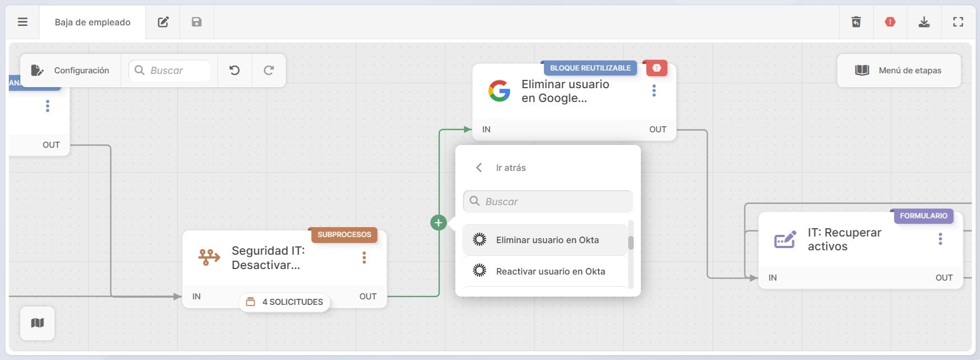Open options menu on 'Seguridad IT: Desactivar' block
Viewport: 980px width, 360px height.
(364, 257)
